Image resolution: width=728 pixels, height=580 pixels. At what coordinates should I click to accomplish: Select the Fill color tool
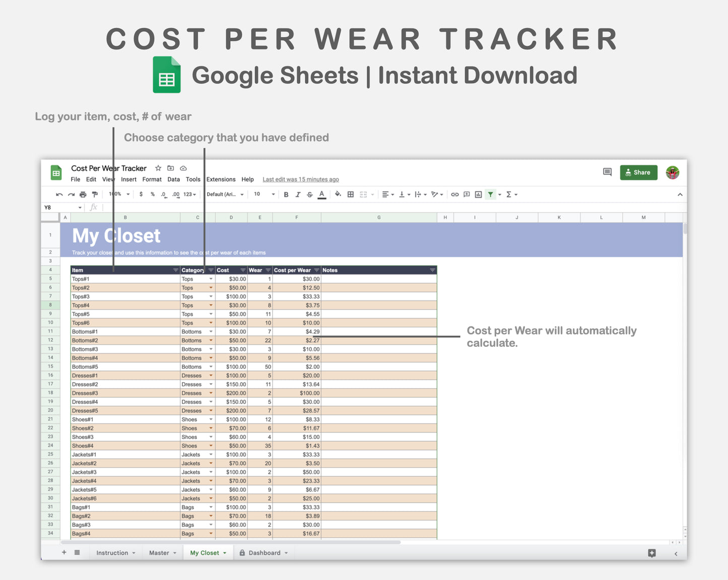[x=337, y=194]
